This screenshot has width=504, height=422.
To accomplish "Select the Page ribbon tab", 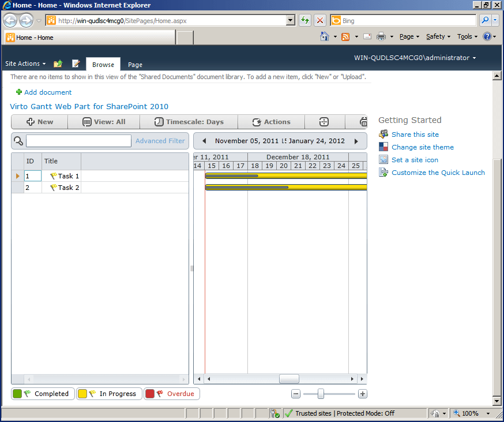I will pyautogui.click(x=135, y=65).
